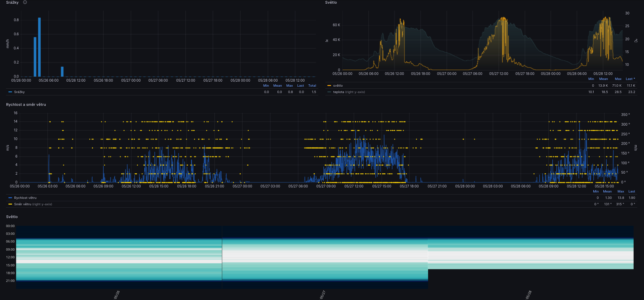644x300 pixels.
Task: Toggle the Rychlost větru series label
Action: [x=25, y=198]
